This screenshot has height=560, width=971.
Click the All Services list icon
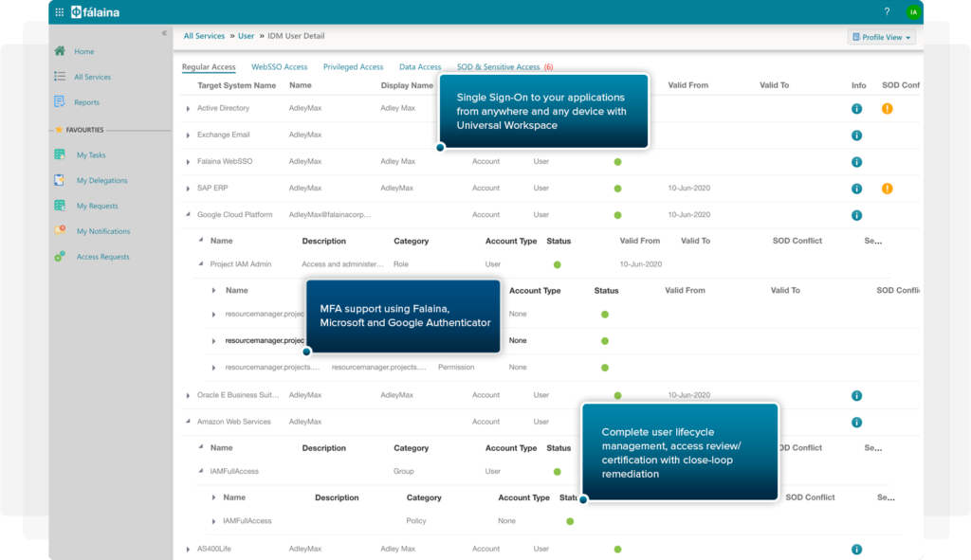[x=60, y=76]
